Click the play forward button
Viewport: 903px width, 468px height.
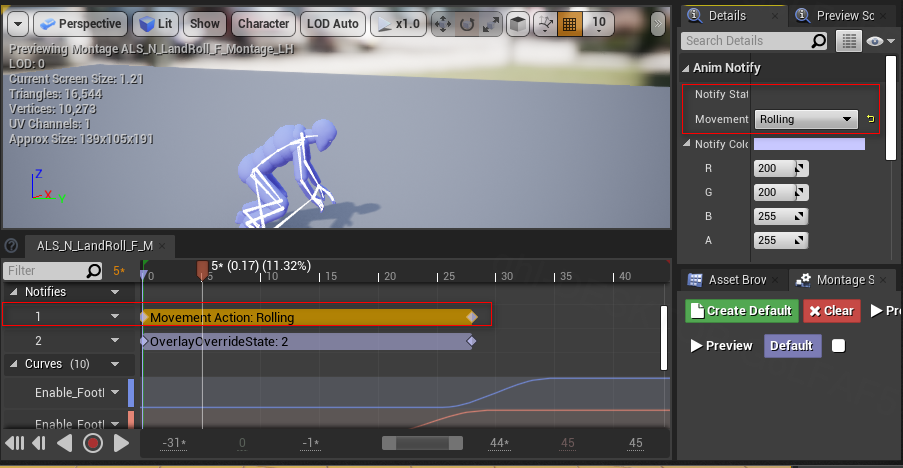121,442
